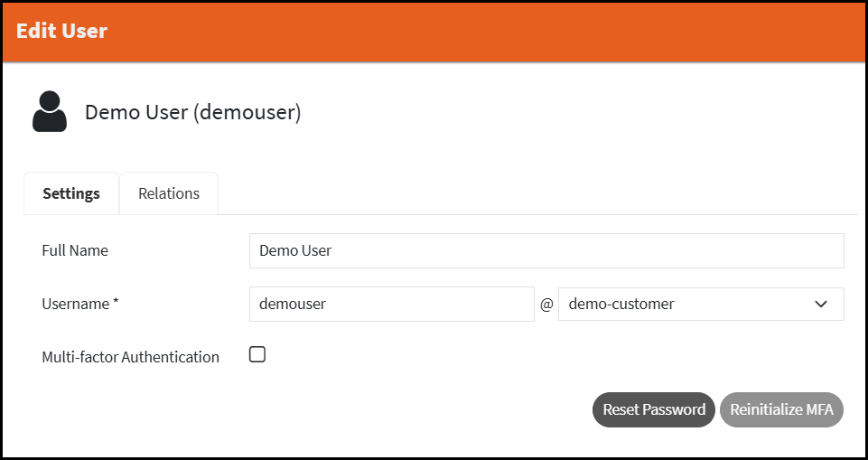Open the Relations tab

click(169, 193)
